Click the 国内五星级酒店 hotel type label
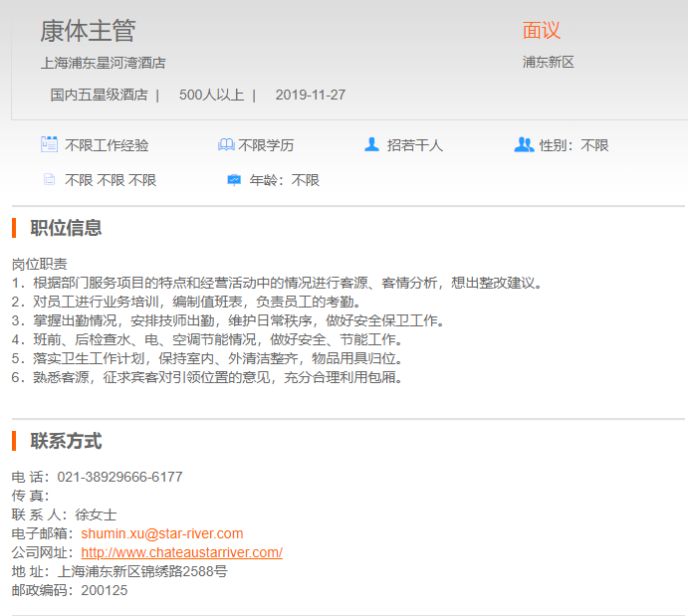 [x=99, y=96]
